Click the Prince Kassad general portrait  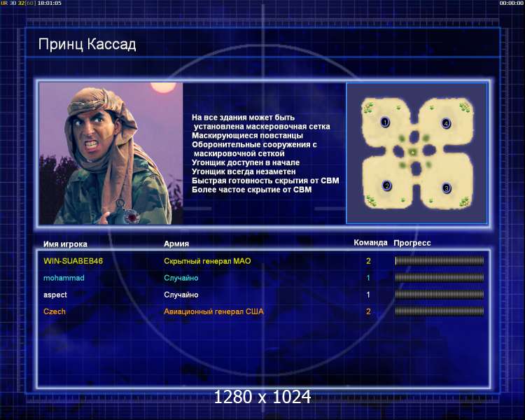(x=111, y=153)
